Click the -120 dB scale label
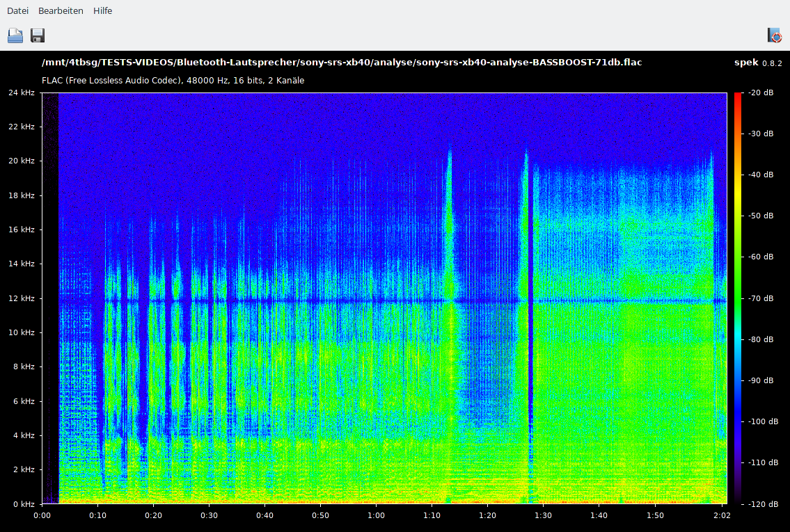The image size is (790, 532). click(x=763, y=503)
